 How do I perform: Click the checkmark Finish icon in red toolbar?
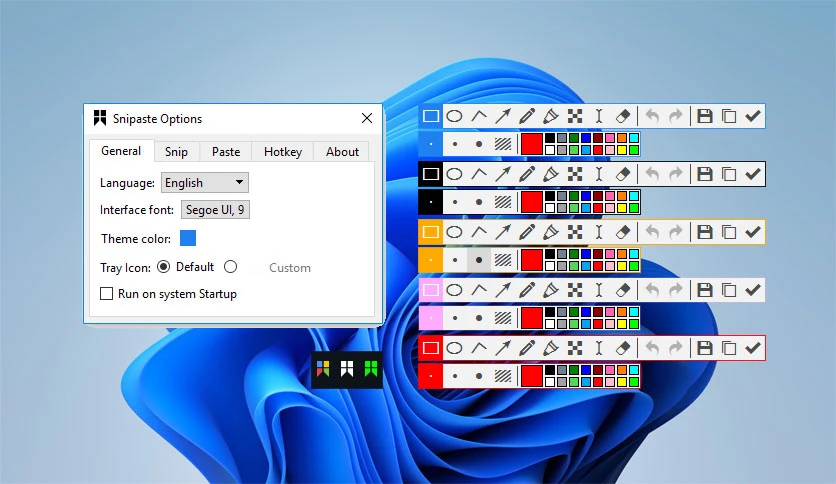tap(753, 348)
